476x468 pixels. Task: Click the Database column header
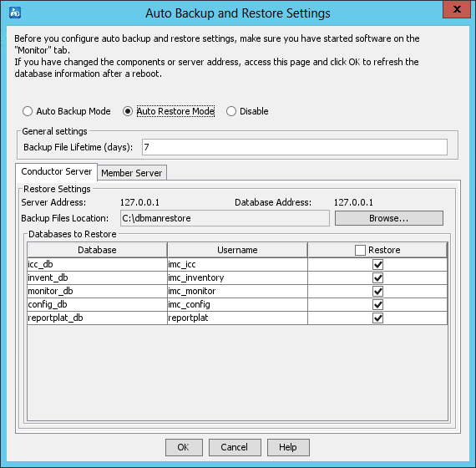[x=97, y=250]
